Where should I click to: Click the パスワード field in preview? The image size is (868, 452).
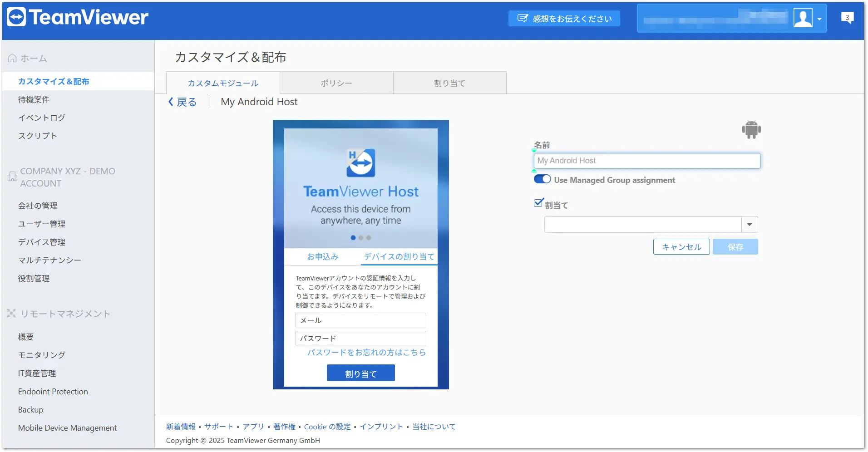tap(361, 338)
